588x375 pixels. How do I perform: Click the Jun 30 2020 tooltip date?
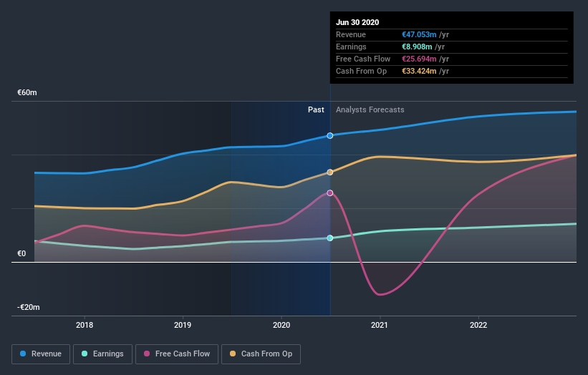[x=357, y=22]
